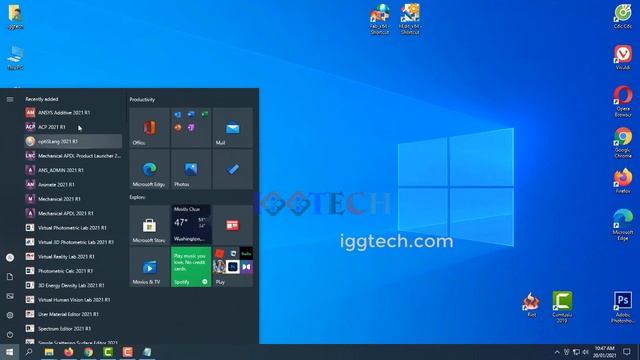Open Action Center notifications icon
The image size is (640, 360).
click(627, 352)
